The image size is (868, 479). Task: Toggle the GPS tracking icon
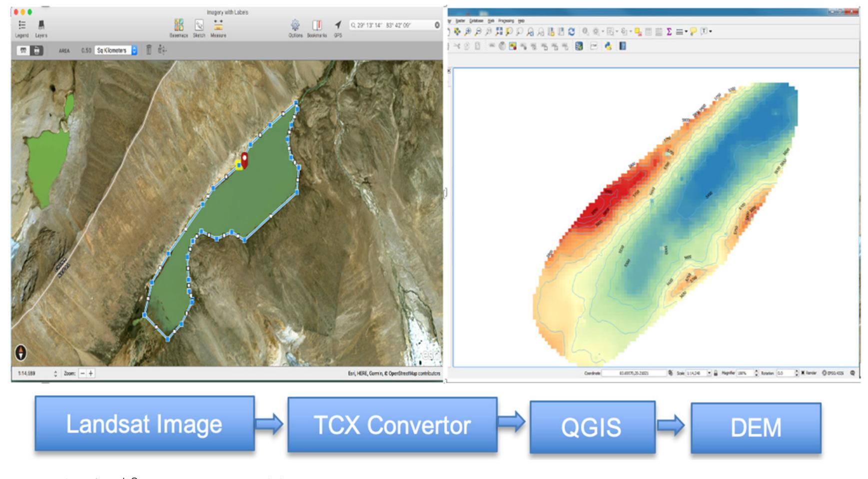click(337, 25)
